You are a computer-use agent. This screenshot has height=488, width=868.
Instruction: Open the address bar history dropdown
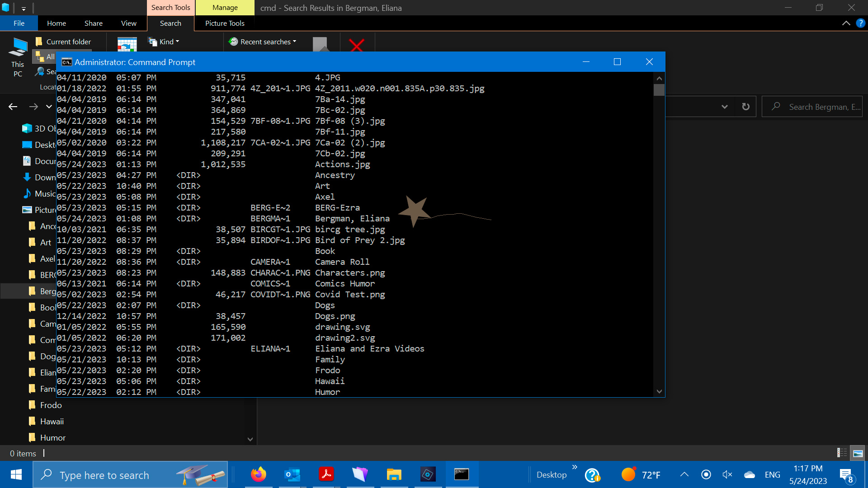(x=724, y=107)
